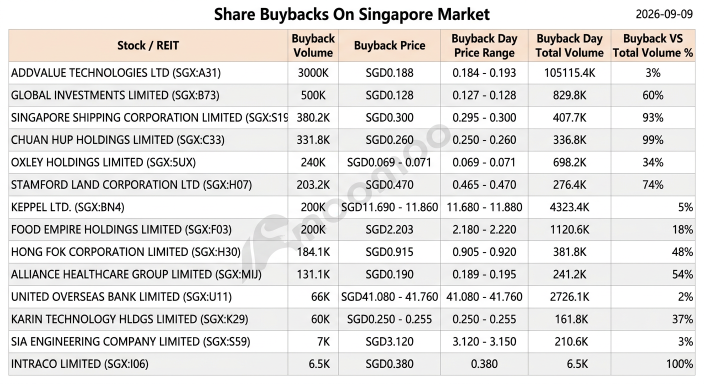Image resolution: width=704 pixels, height=384 pixels.
Task: Select the Buyback VS Total Volume % header
Action: point(653,45)
